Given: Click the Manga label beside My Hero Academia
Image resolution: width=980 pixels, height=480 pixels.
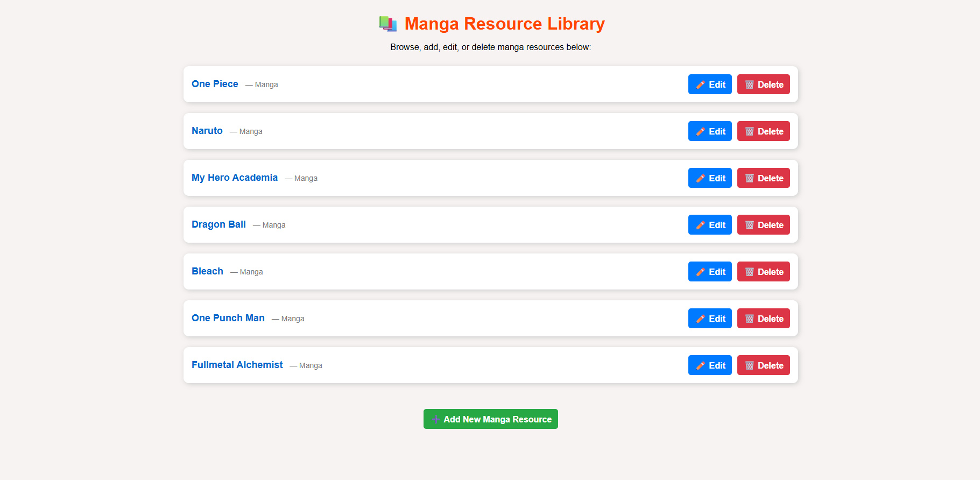Looking at the screenshot, I should [x=301, y=178].
